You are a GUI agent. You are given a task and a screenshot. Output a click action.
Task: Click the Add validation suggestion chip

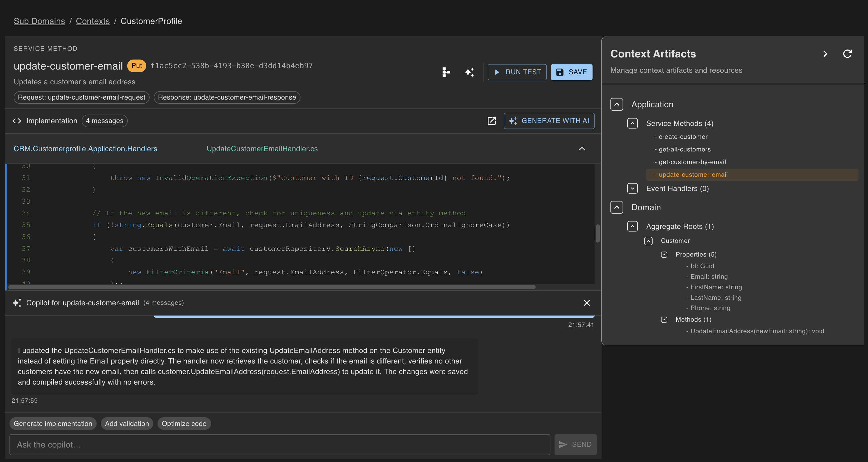pos(127,424)
